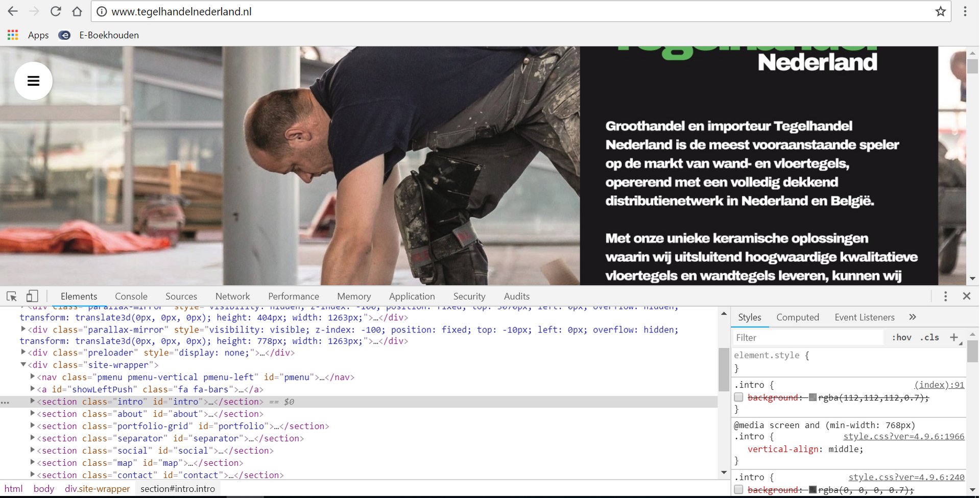Select the html breadcrumb
The height and width of the screenshot is (498, 980).
pos(14,489)
